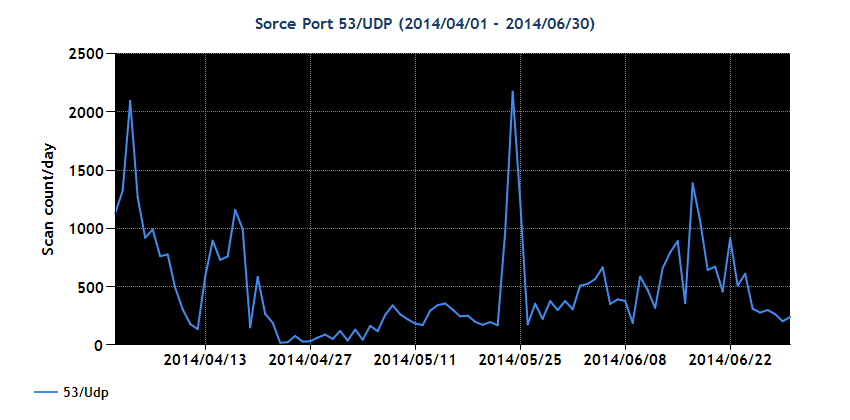Viewport: 850px width, 420px height.
Task: Click the 2500 y-axis tick label
Action: [x=86, y=54]
